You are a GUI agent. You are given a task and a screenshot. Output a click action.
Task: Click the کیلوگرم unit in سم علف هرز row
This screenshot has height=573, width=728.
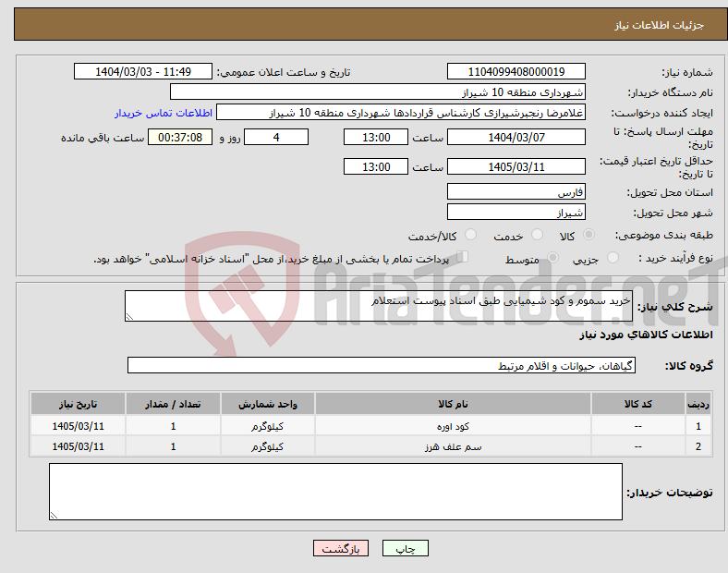(x=267, y=446)
